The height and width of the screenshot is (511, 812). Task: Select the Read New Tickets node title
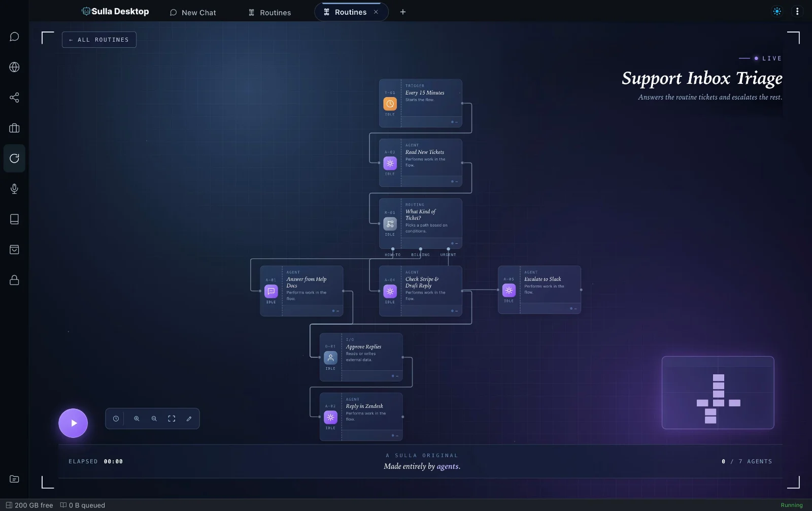(x=425, y=152)
